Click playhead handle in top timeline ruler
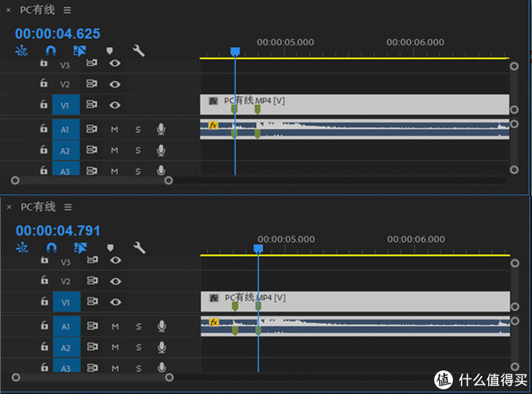The image size is (532, 394). (x=235, y=52)
